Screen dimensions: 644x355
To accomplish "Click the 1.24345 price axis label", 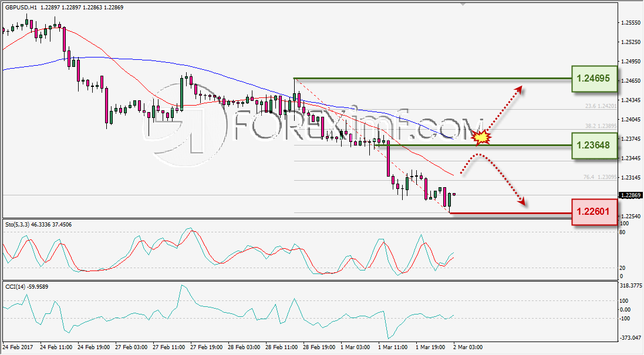I will pos(631,100).
